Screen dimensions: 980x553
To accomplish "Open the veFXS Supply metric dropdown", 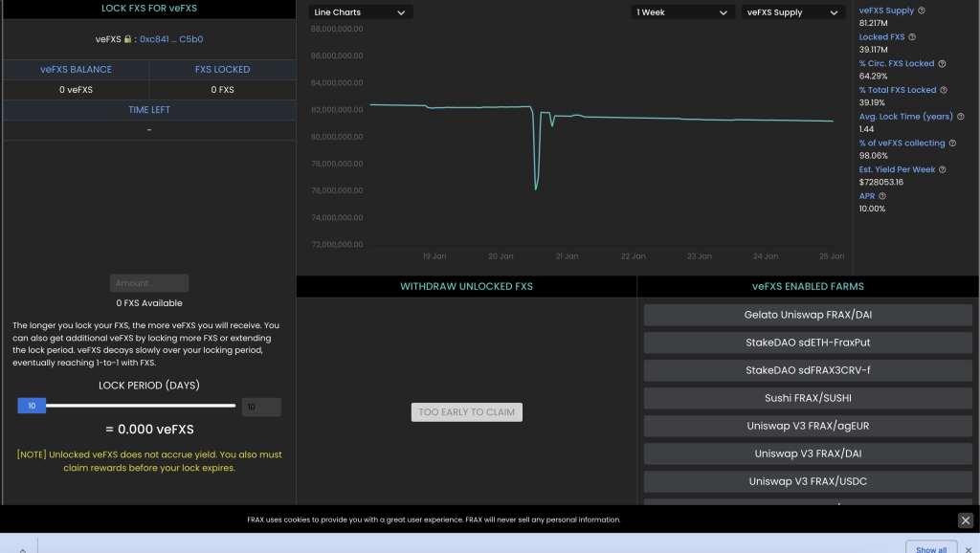I will 793,12.
